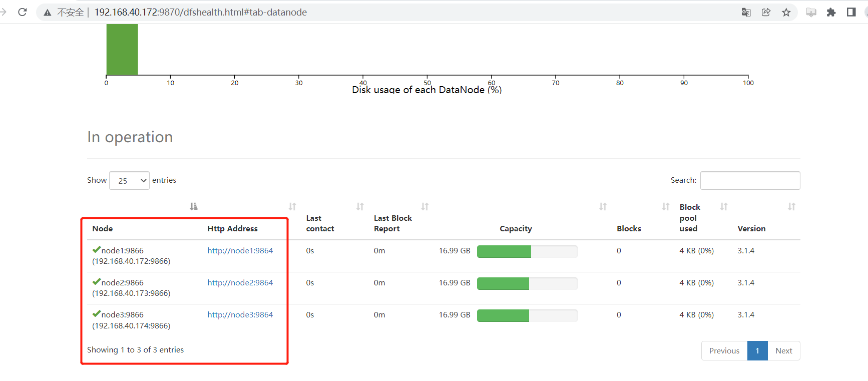Click the 4 KB (0%) value for node2

point(696,283)
